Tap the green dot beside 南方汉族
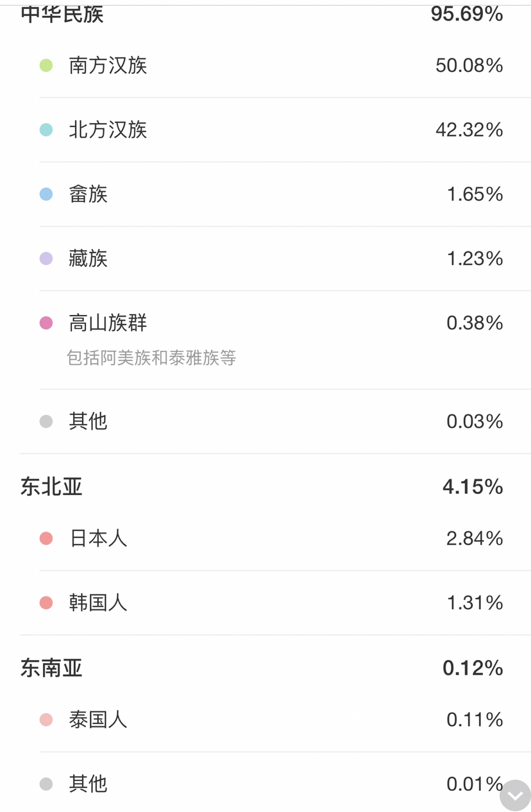The image size is (531, 812). tap(46, 65)
